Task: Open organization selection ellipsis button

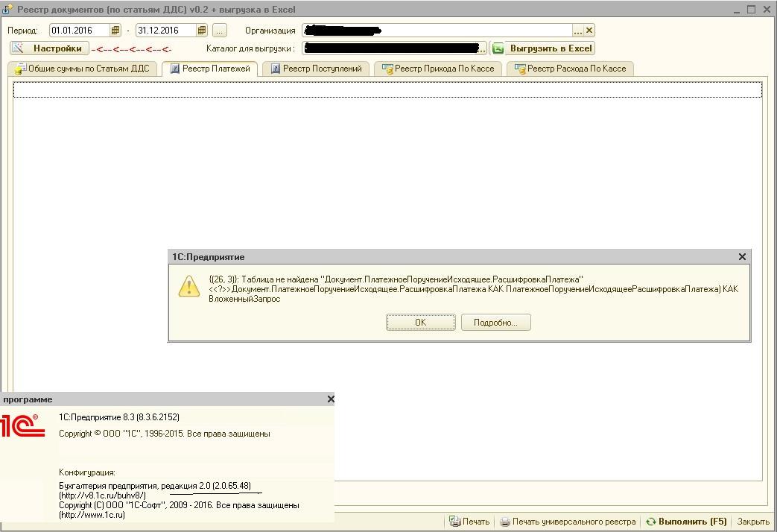Action: (578, 31)
